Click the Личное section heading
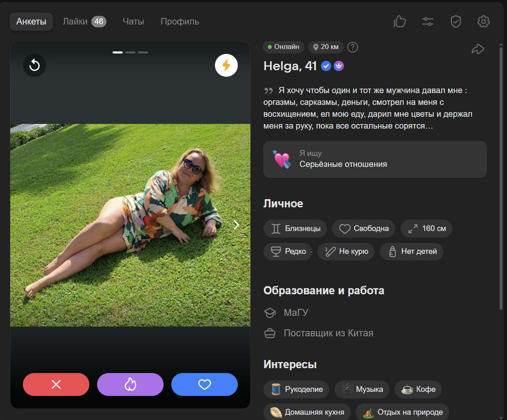The width and height of the screenshot is (507, 420). [283, 204]
